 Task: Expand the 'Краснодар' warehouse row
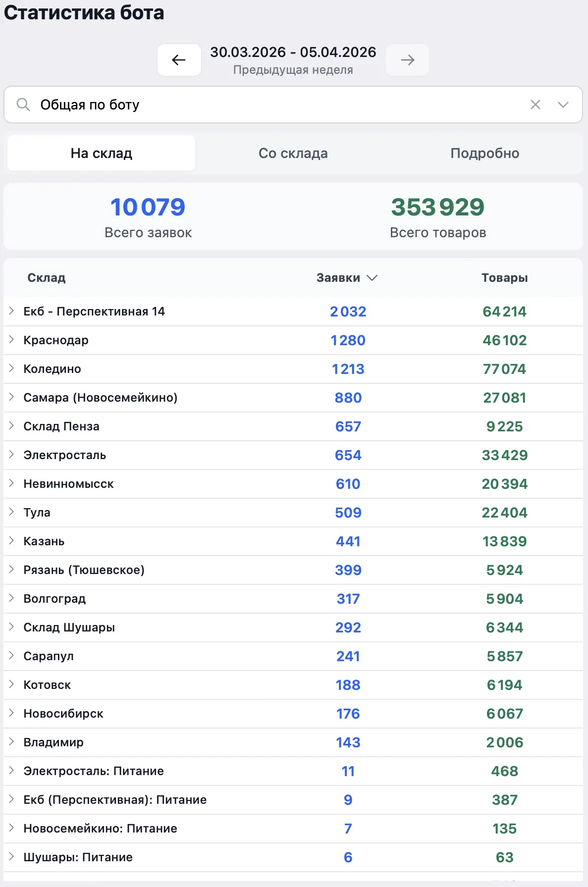tap(11, 340)
